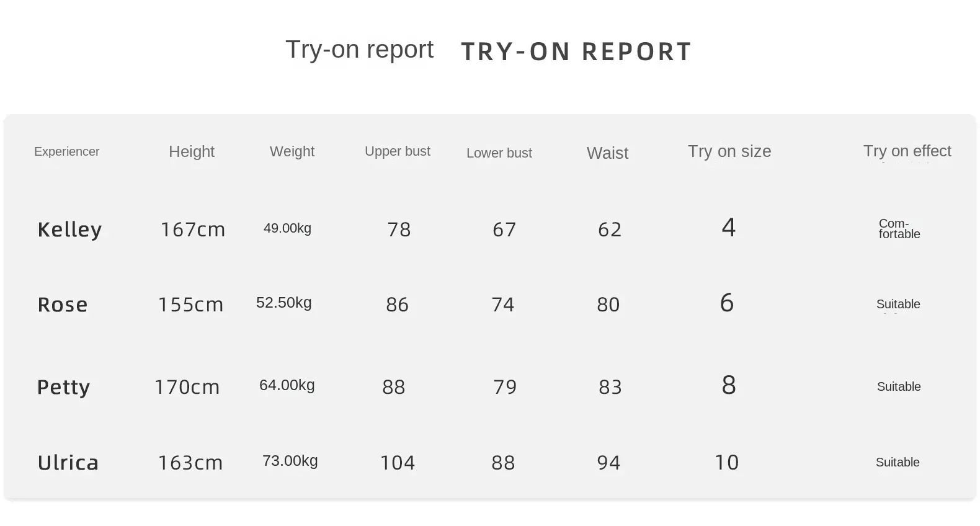Image resolution: width=980 pixels, height=526 pixels.
Task: Click Kelley's height value 167cm
Action: click(x=193, y=230)
